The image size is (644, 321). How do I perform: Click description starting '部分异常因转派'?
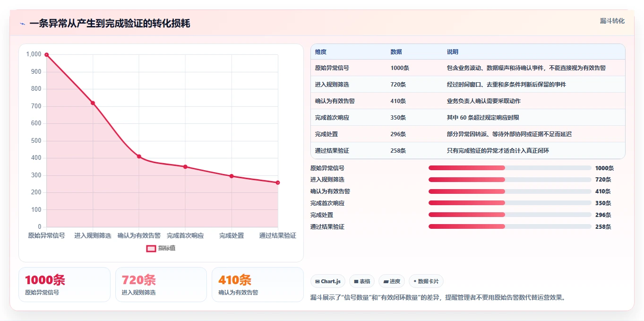[x=509, y=134]
